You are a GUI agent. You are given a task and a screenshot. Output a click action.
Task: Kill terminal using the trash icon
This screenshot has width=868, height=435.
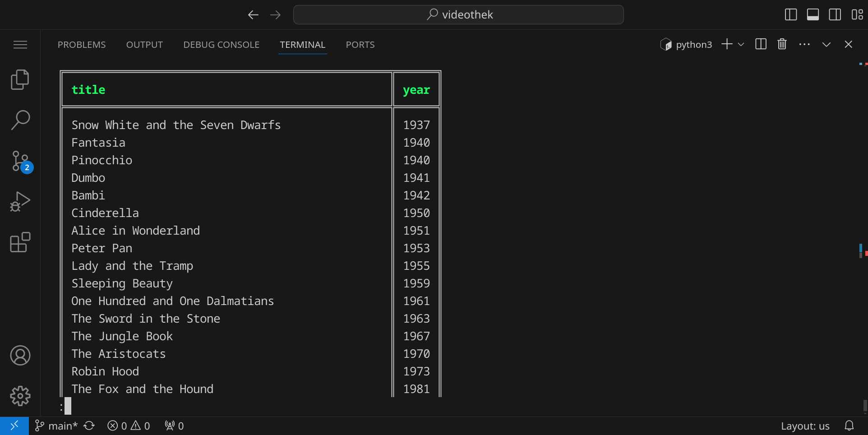tap(782, 44)
